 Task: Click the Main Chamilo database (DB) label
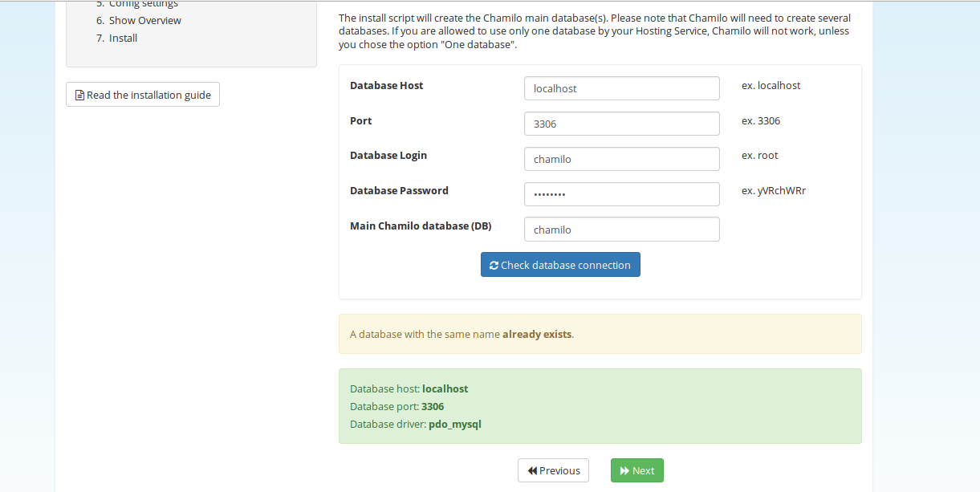click(x=421, y=226)
